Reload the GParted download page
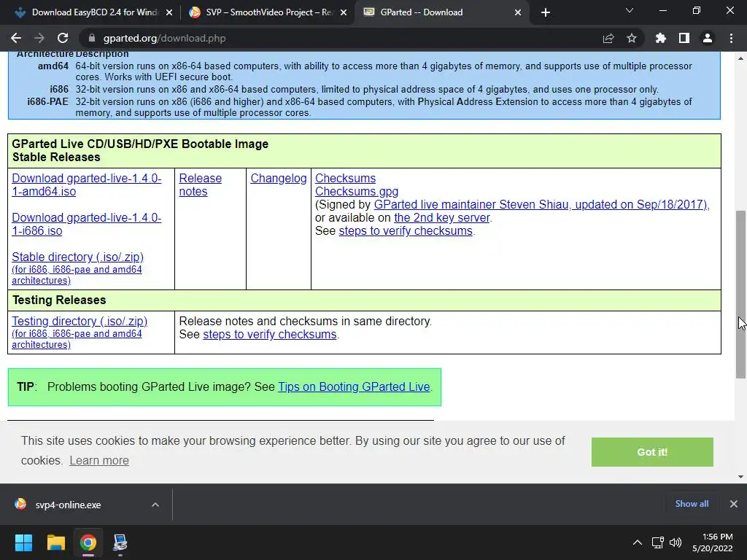The image size is (747, 560). (63, 38)
